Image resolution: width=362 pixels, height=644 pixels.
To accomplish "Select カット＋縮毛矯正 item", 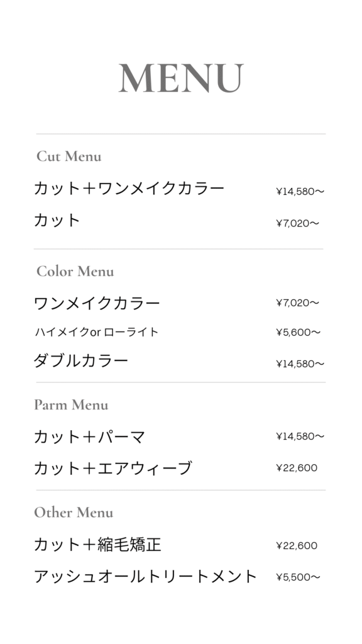I will tap(97, 545).
